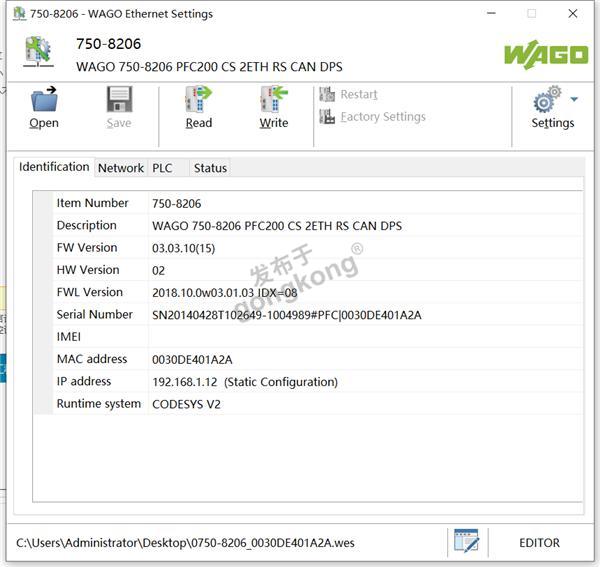Select the Runtime system value CODESYS V2
Image resolution: width=600 pixels, height=567 pixels.
[x=186, y=404]
